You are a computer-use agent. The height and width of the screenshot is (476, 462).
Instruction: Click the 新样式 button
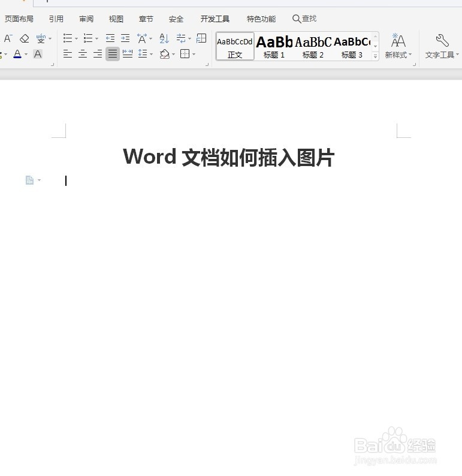click(398, 46)
